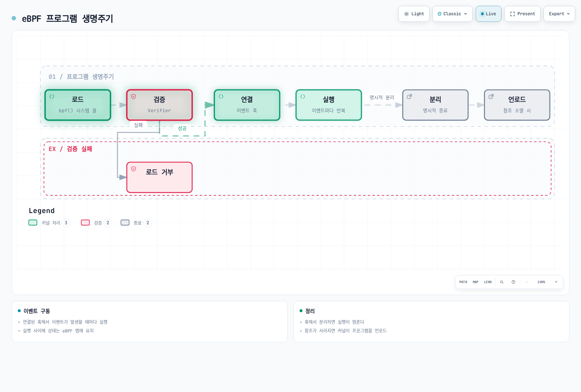581x392 pixels.
Task: Click the '01 / 프로그램 생명주기' group label
Action: 81,77
